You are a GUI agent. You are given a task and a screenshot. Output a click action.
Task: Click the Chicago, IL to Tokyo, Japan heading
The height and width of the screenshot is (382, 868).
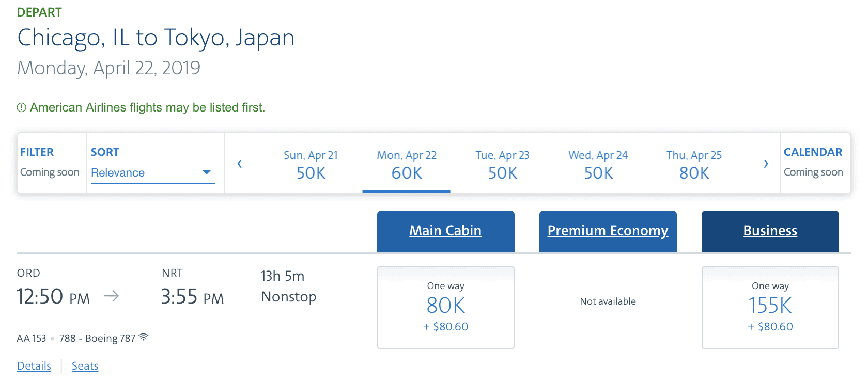pos(156,38)
